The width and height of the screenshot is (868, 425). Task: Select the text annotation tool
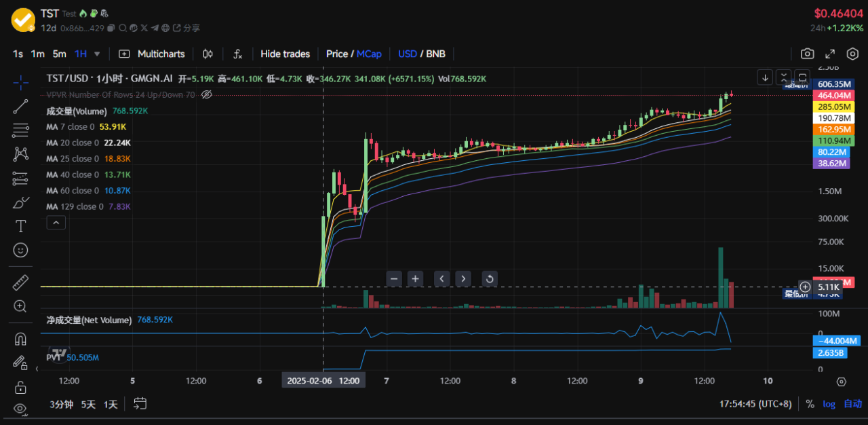coord(20,226)
